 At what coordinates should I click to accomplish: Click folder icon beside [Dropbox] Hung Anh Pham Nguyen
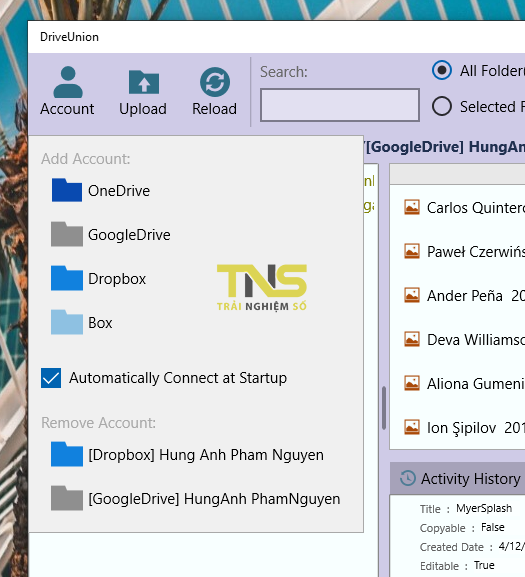click(x=67, y=454)
